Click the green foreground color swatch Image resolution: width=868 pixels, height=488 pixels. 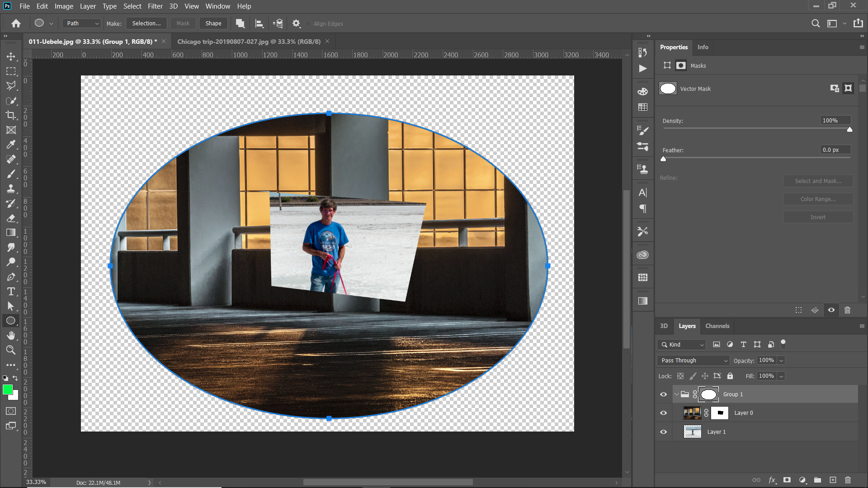pyautogui.click(x=8, y=389)
